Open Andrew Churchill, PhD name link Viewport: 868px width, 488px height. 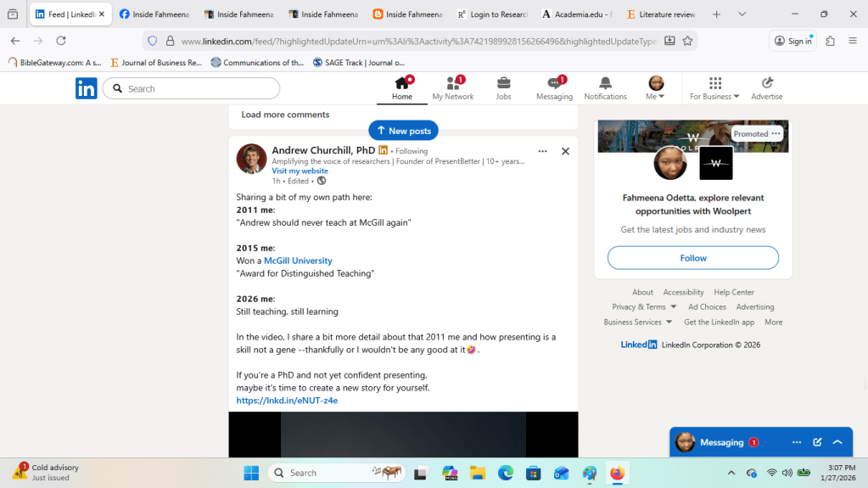(323, 150)
